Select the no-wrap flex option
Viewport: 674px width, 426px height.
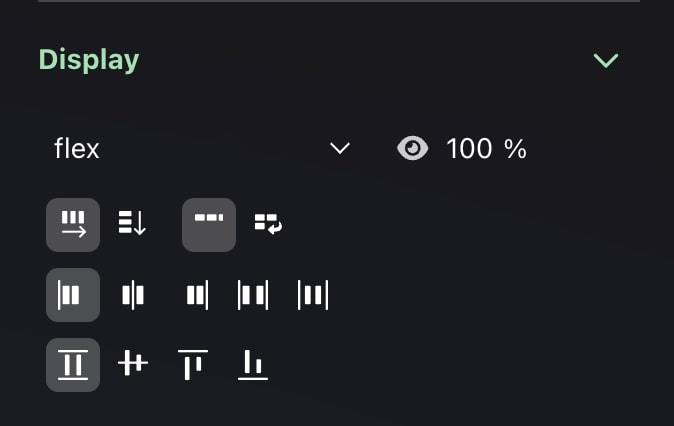(x=209, y=224)
